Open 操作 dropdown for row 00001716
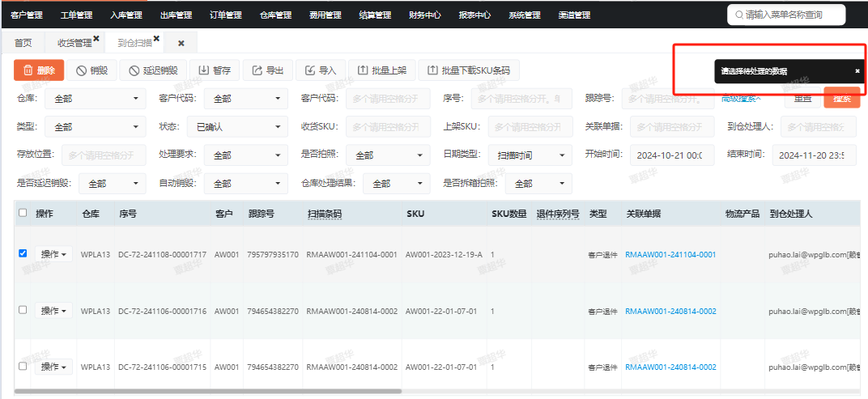This screenshot has height=399, width=868. tap(53, 311)
